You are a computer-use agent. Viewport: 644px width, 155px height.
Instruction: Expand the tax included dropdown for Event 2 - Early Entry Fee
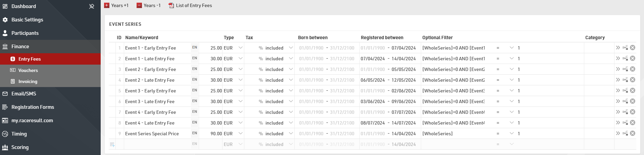(291, 69)
